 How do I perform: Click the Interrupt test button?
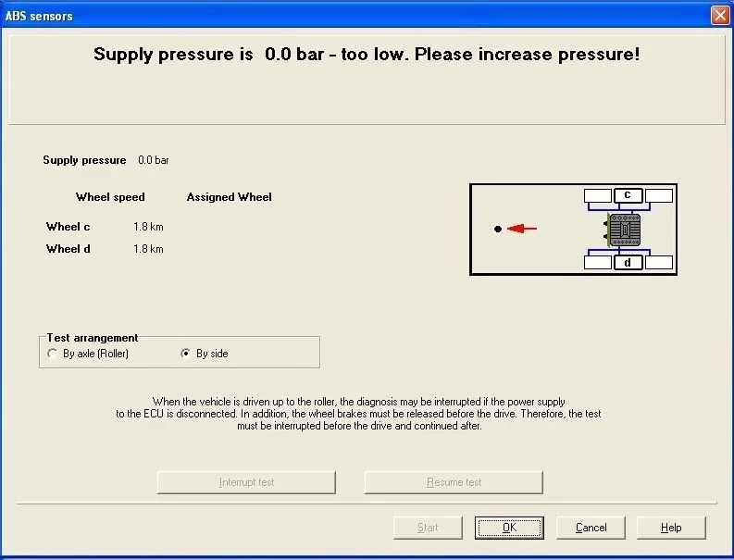[247, 482]
